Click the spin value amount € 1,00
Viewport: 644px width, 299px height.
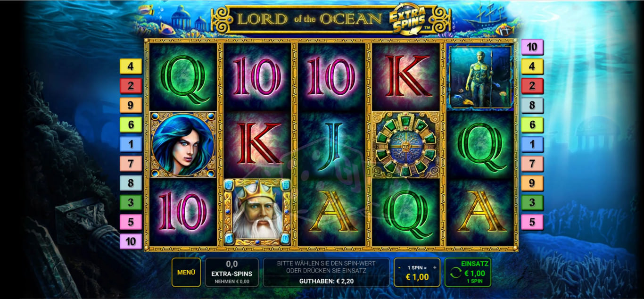(x=417, y=277)
